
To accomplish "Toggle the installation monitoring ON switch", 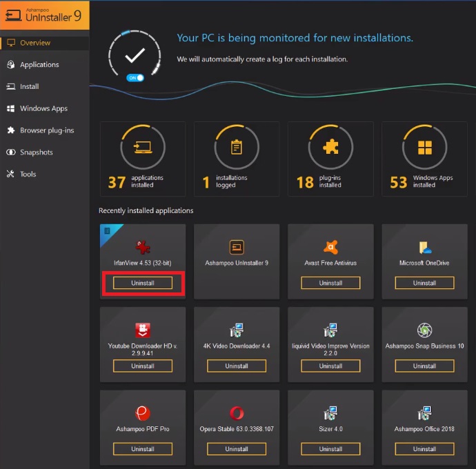I will coord(135,78).
